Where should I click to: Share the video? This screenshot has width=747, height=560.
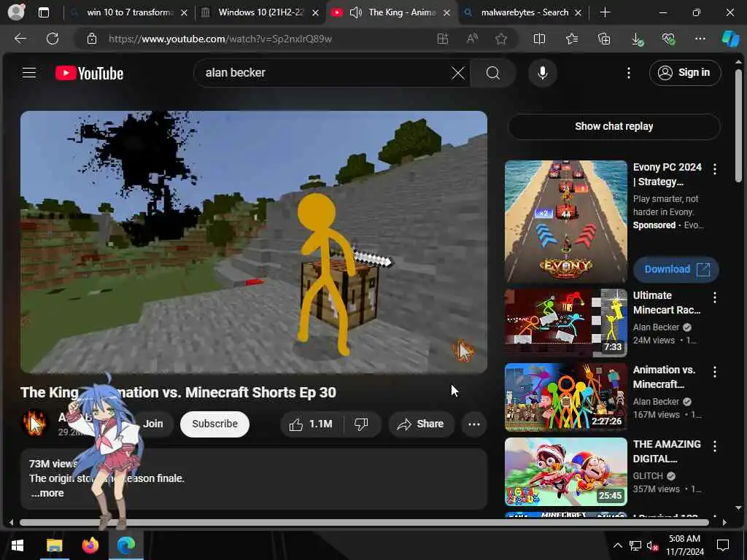(421, 424)
